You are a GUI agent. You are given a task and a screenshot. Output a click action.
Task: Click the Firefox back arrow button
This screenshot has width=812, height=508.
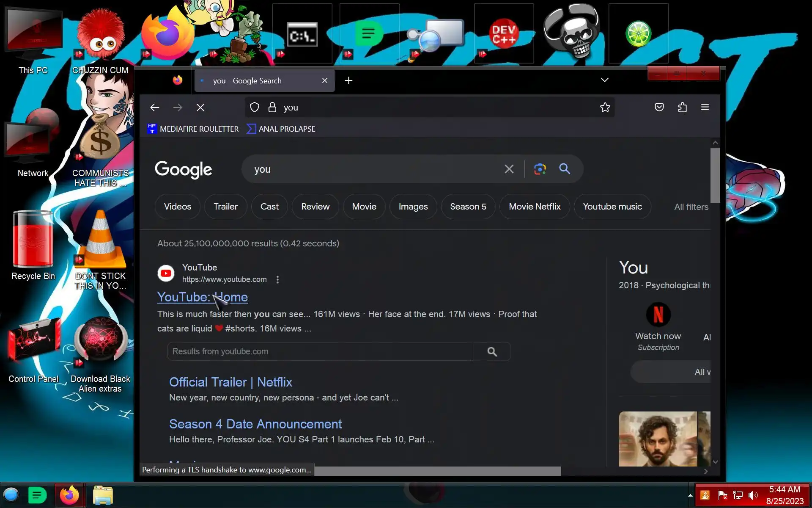coord(154,108)
